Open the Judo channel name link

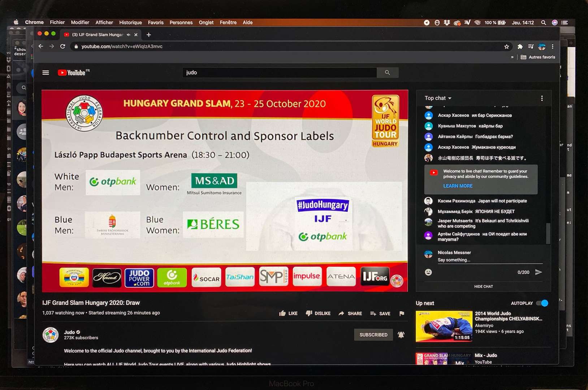point(69,332)
